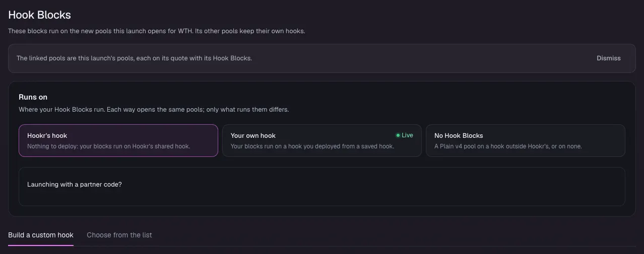Click the Live badge label
Viewport: 644px width, 254px height.
(407, 135)
